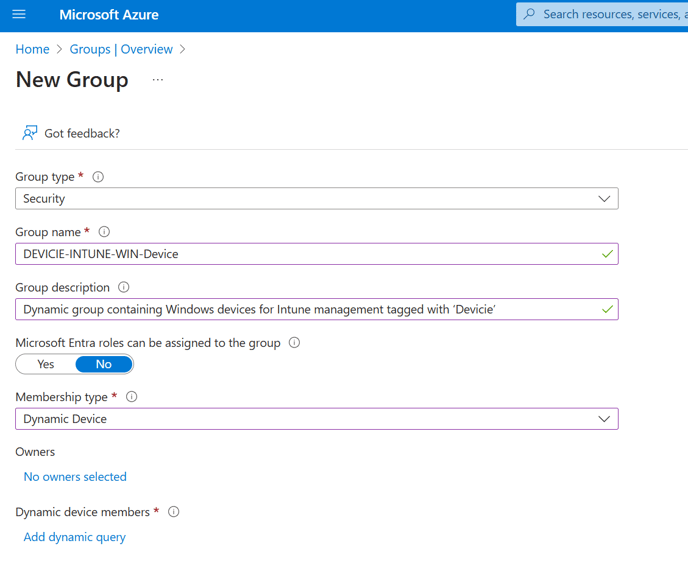The height and width of the screenshot is (563, 688).
Task: Click the Membership type info icon
Action: [132, 397]
